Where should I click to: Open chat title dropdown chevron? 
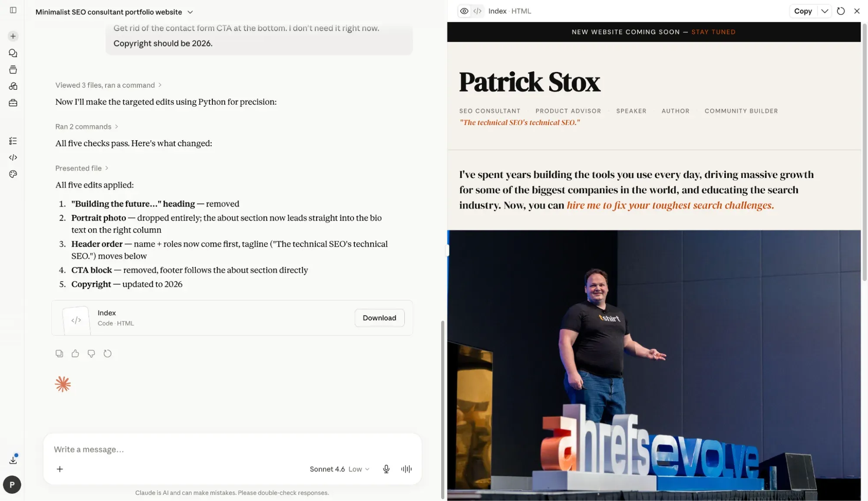[190, 12]
